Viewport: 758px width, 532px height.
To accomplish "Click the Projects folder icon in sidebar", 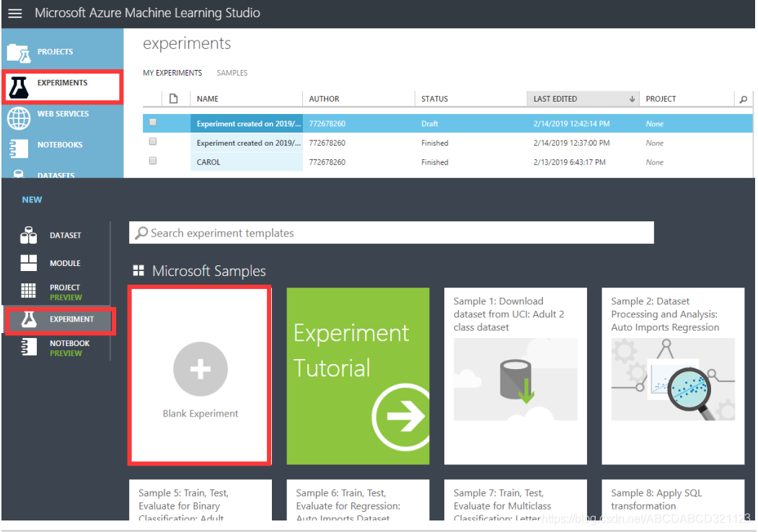I will point(19,53).
